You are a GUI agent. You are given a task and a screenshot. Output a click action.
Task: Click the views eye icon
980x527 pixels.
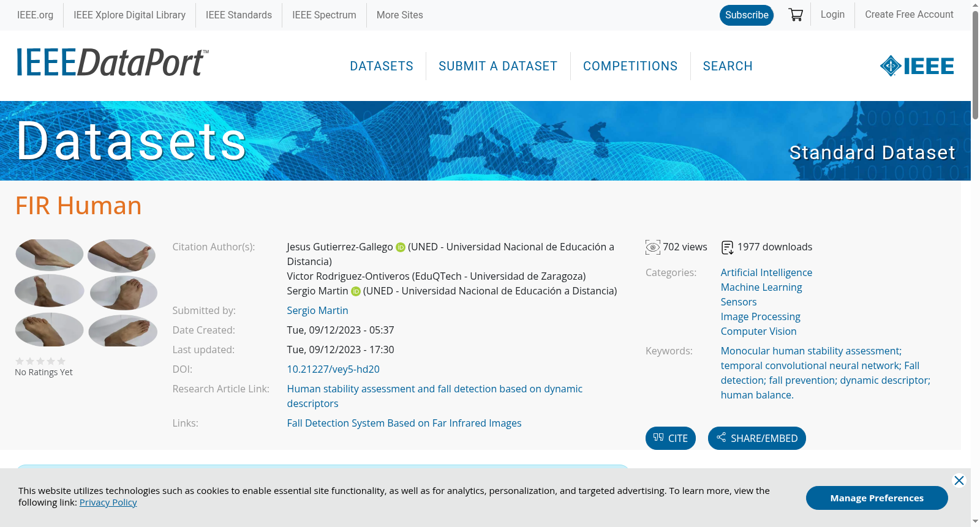(653, 247)
